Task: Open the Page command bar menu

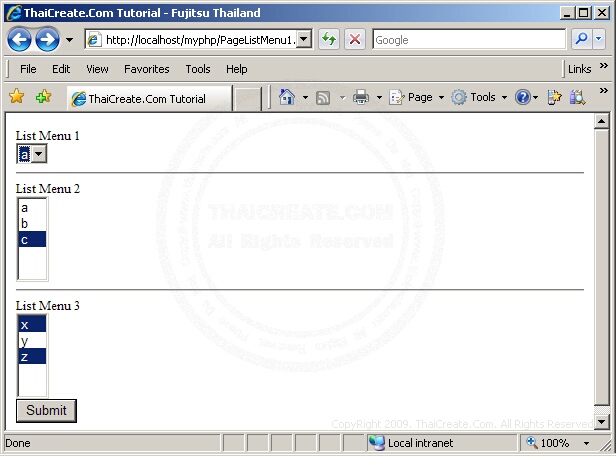Action: pyautogui.click(x=417, y=97)
